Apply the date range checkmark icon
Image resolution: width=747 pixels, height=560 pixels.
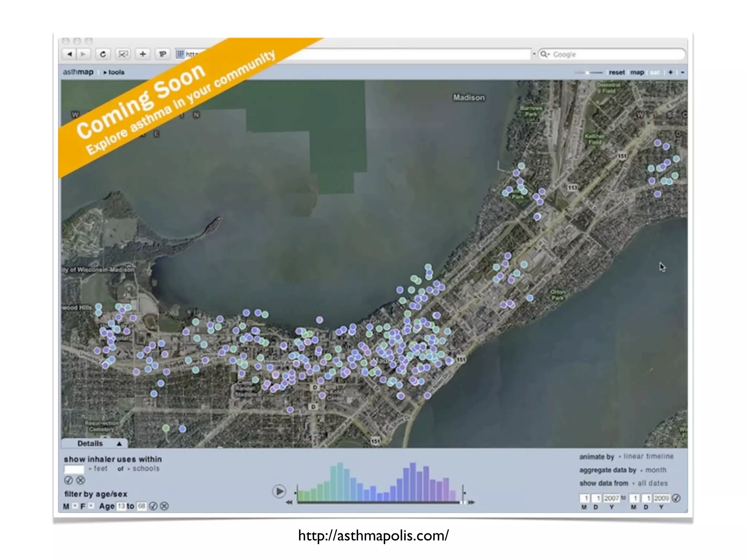click(676, 498)
